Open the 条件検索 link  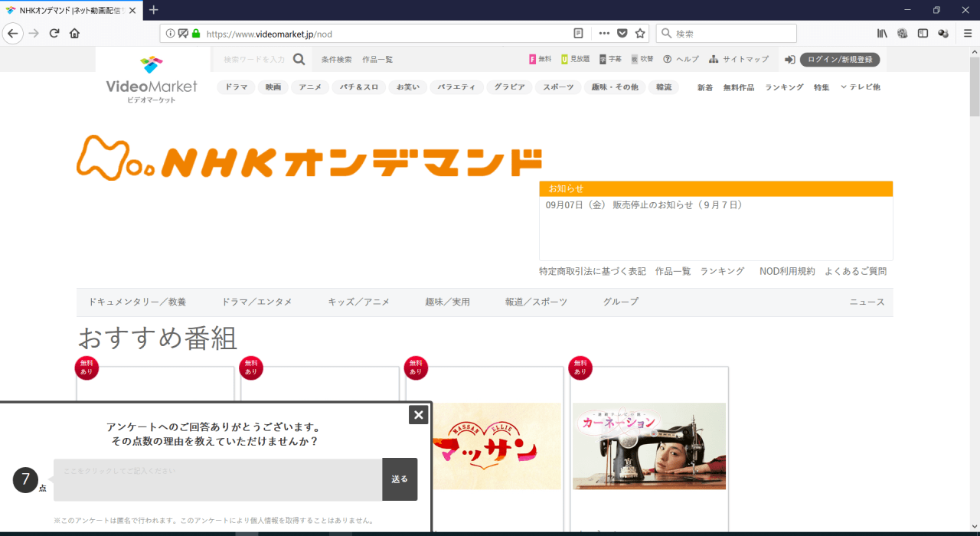point(337,60)
